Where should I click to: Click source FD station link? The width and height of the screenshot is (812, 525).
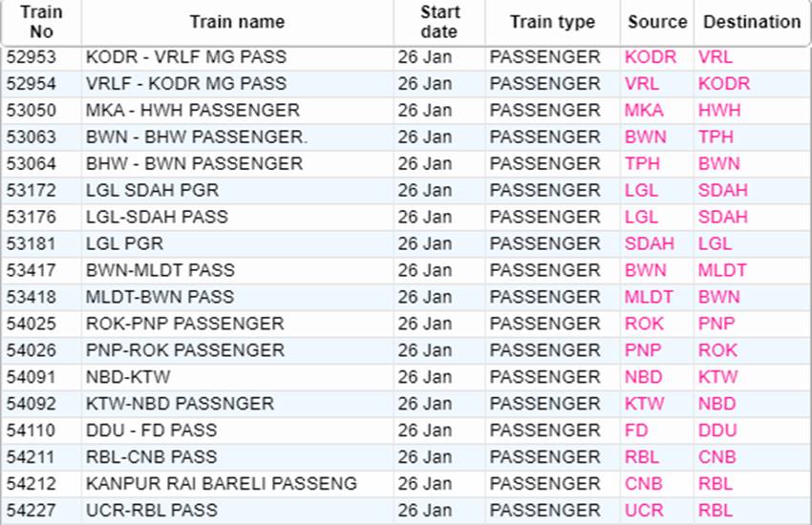coord(636,430)
